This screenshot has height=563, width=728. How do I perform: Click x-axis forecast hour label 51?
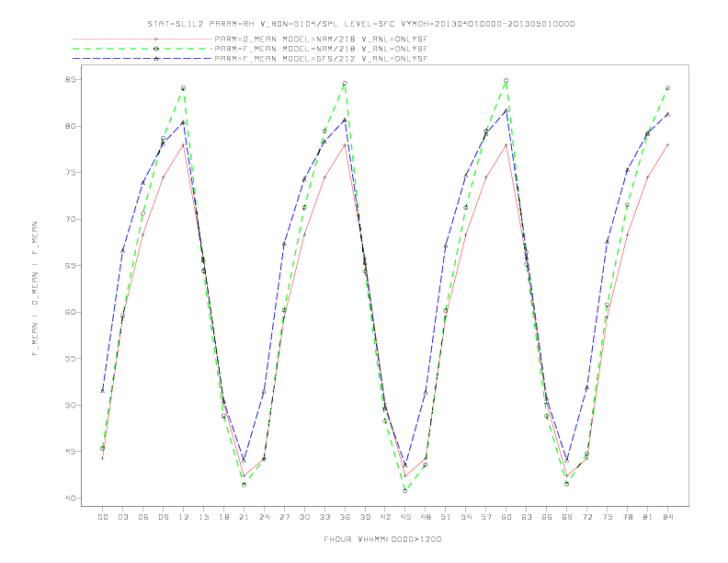[446, 517]
